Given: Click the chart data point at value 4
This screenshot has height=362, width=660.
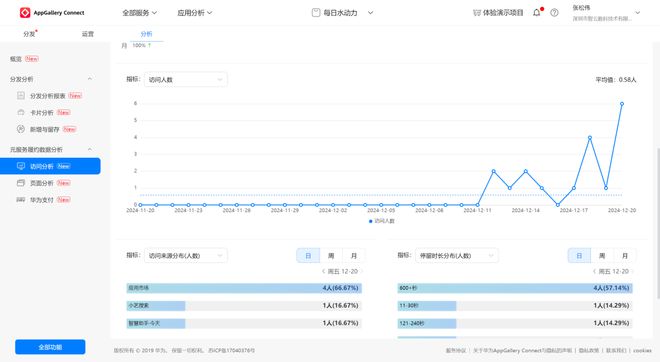Looking at the screenshot, I should pos(590,138).
